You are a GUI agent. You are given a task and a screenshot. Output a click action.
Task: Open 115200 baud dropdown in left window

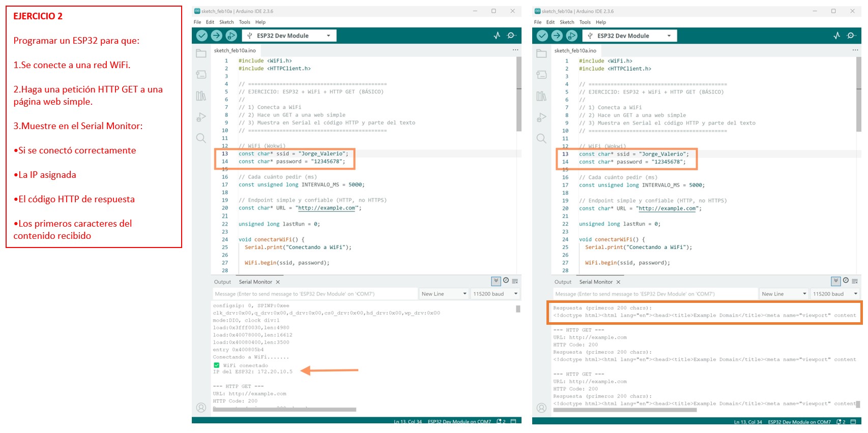coord(495,294)
